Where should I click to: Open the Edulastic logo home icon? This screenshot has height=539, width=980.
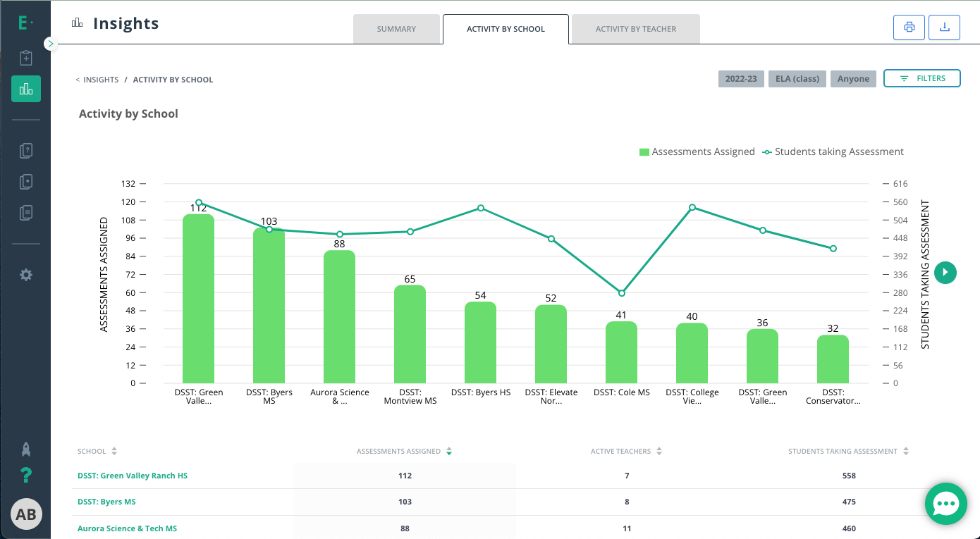coord(25,23)
